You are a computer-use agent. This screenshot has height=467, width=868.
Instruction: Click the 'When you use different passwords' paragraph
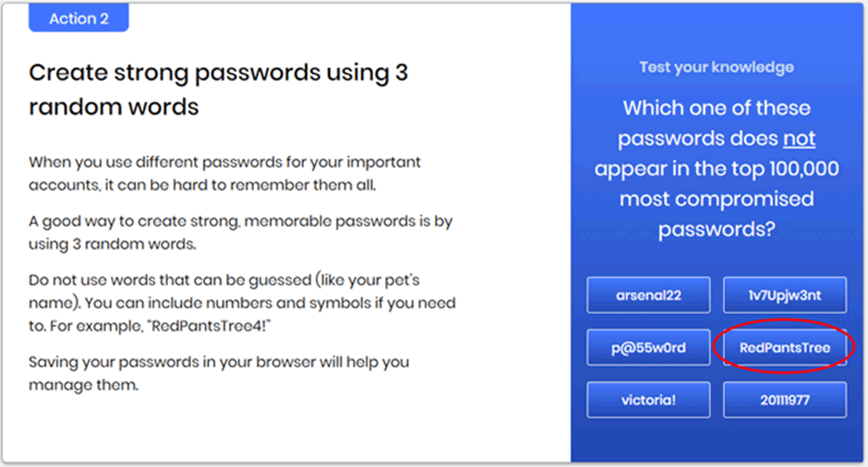pyautogui.click(x=224, y=174)
